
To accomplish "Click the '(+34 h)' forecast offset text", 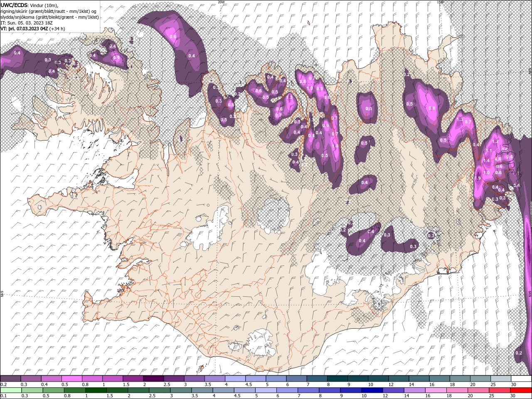I will coord(57,29).
